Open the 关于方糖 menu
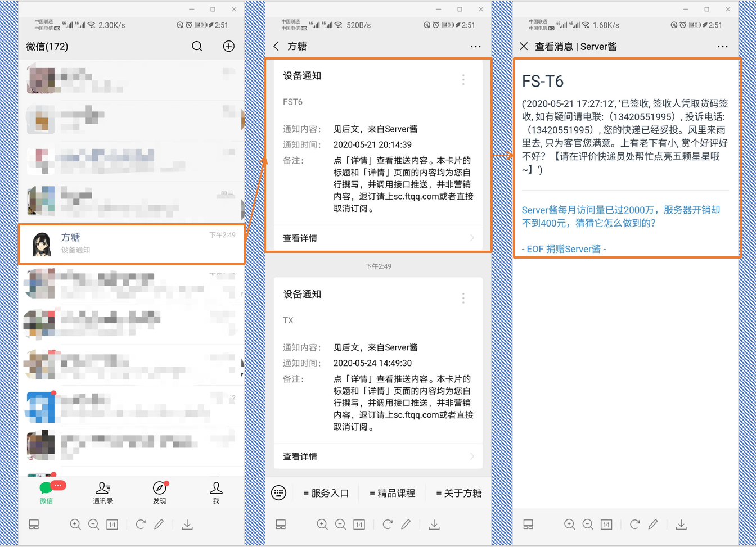Screen dimensions: 756x547 (x=458, y=493)
